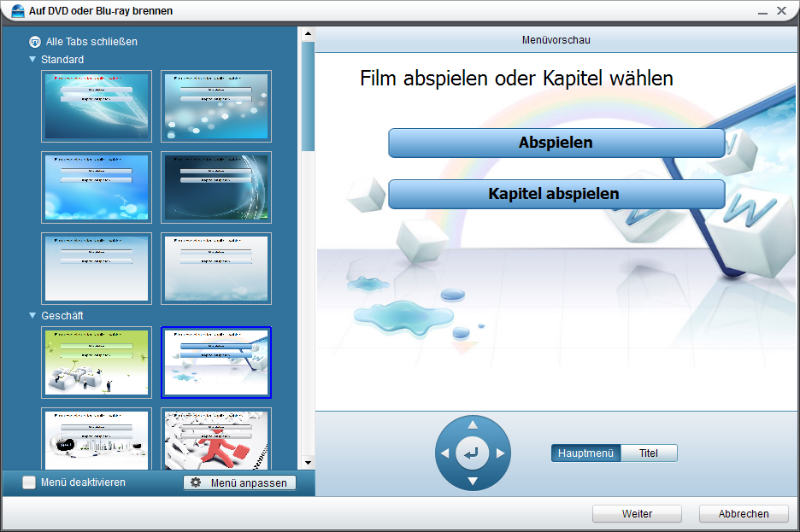The width and height of the screenshot is (800, 532).
Task: Select the red running figure template
Action: [x=216, y=439]
